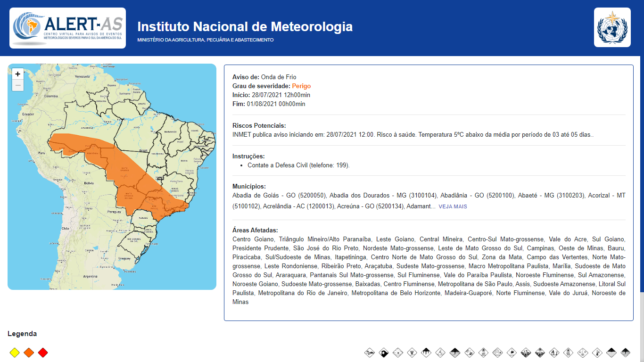The height and width of the screenshot is (362, 644).
Task: Click the Início date 28/07/2021 12h00min
Action: pos(281,95)
